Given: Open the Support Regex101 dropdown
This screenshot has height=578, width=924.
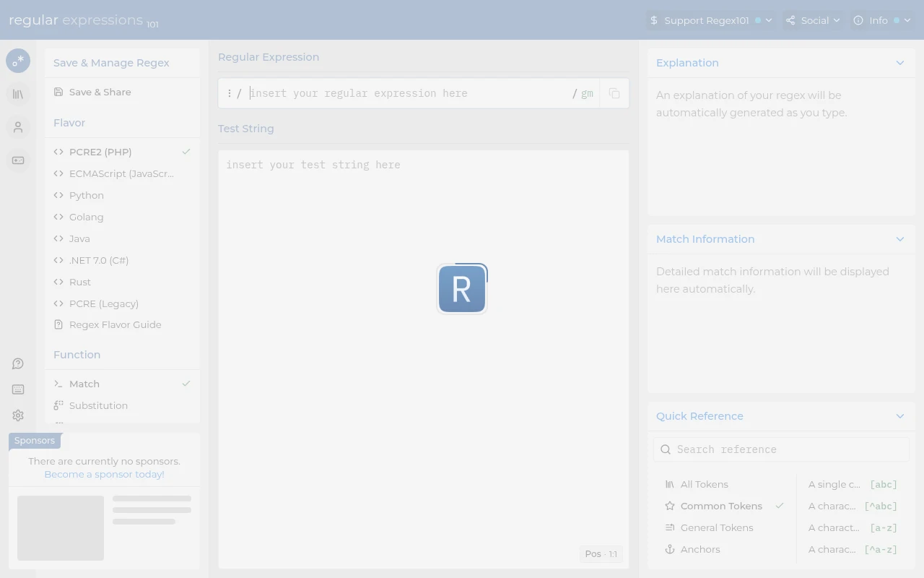Looking at the screenshot, I should click(710, 20).
